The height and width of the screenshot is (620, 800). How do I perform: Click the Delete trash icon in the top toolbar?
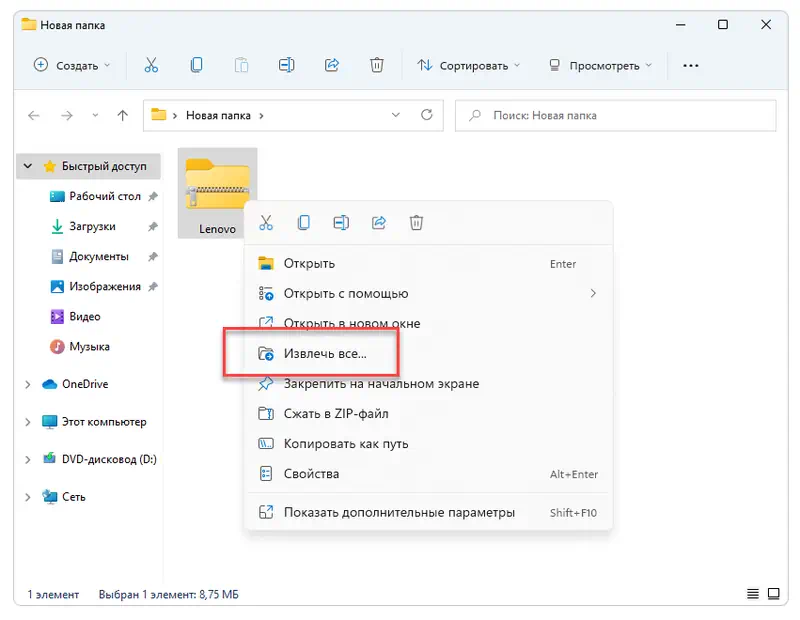[x=377, y=65]
